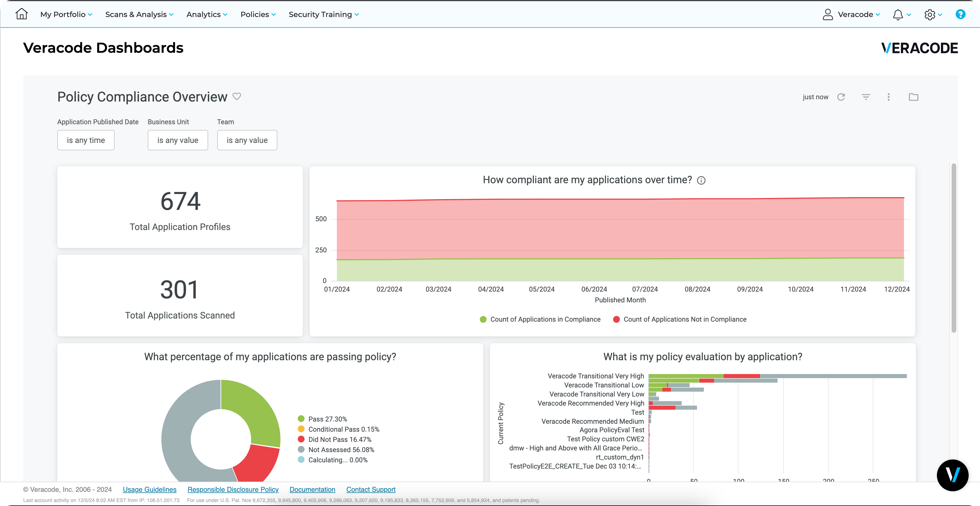Toggle Count of Applications Not in Compliance legend
Viewport: 980px width, 506px height.
(680, 320)
